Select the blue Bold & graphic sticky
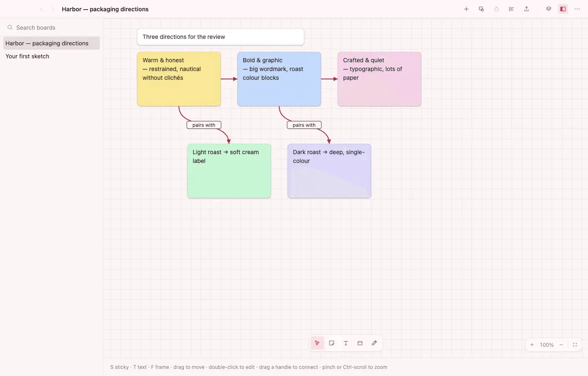The image size is (588, 376). pos(279,79)
